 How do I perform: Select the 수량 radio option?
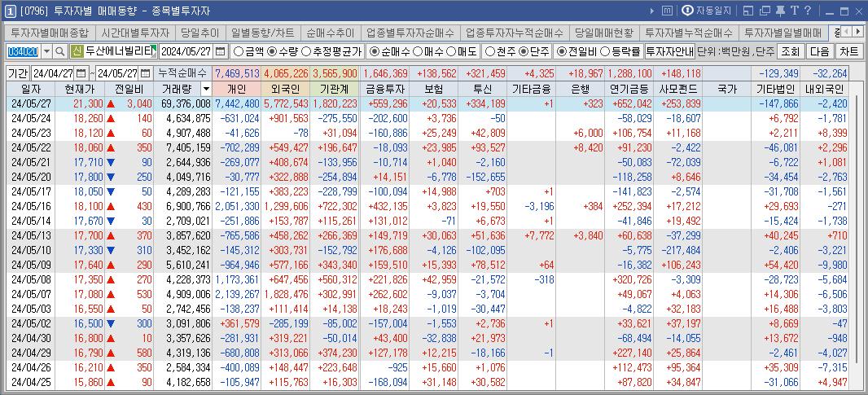[272, 52]
